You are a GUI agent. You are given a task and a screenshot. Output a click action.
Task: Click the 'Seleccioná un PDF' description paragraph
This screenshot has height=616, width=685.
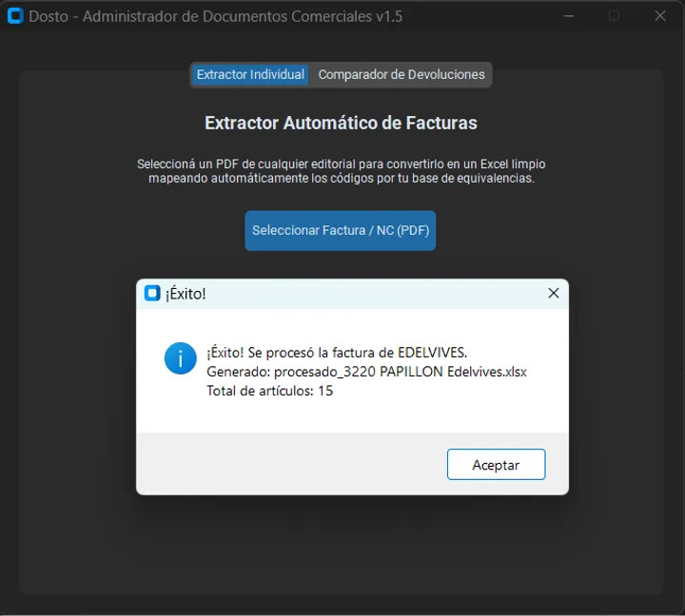pyautogui.click(x=342, y=171)
